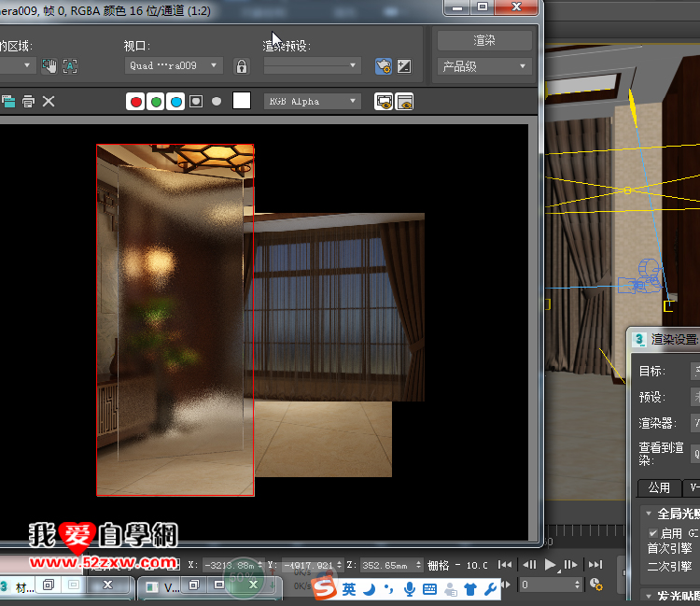Open the 预设 dropdown in Render Setup
Screen dimensions: 700x606
click(x=695, y=397)
